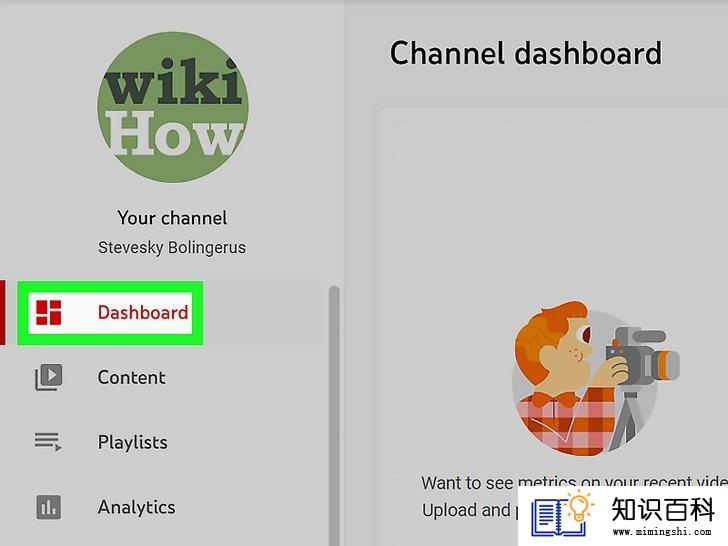
Task: Open the Analytics section label
Action: (x=136, y=507)
